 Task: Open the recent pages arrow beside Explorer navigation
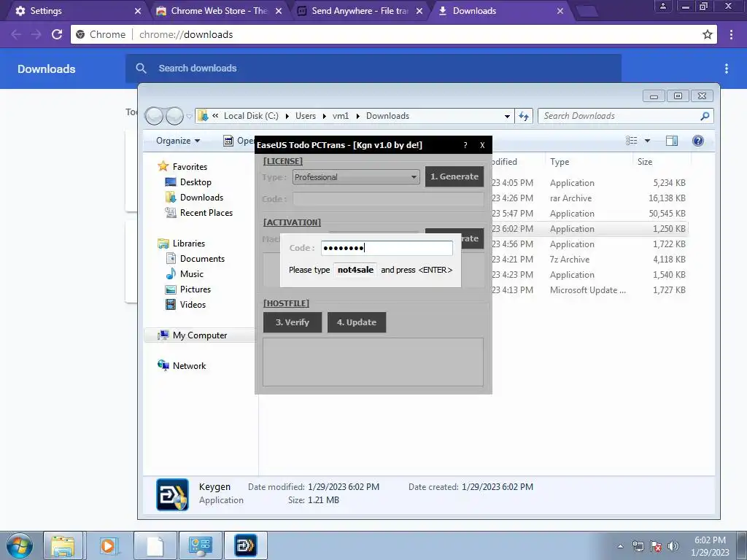pyautogui.click(x=189, y=116)
